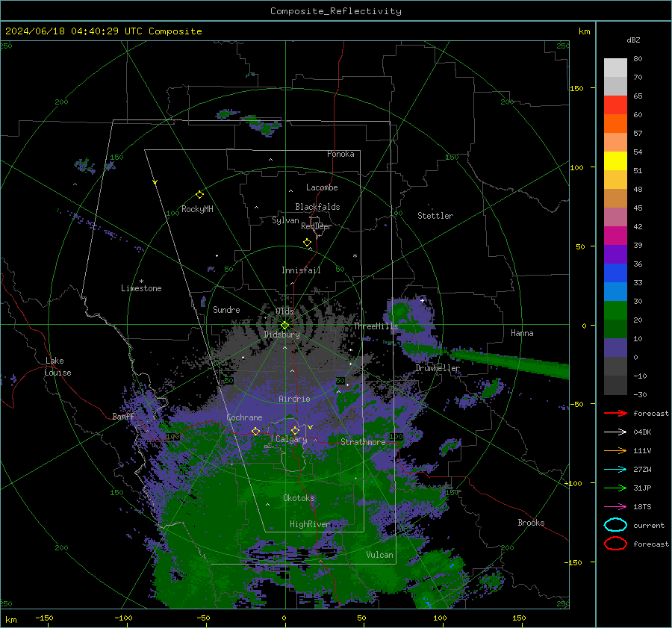The image size is (672, 628).
Task: Pick the red 65 dBZ swatch
Action: (615, 105)
